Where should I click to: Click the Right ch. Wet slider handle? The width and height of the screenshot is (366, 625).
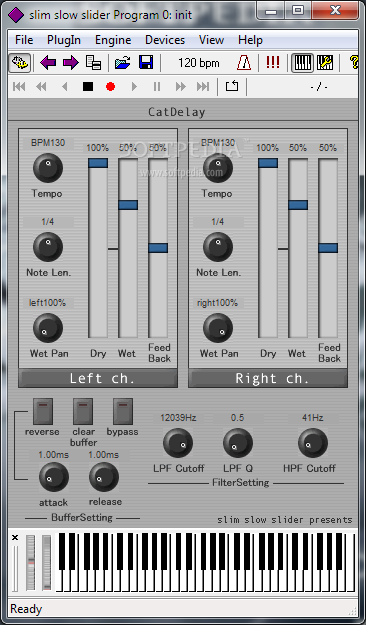click(298, 205)
